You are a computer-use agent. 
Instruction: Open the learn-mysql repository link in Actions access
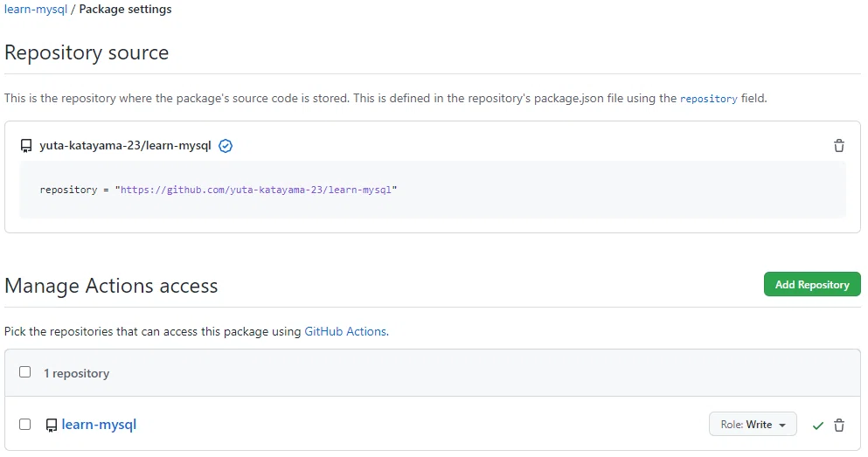99,425
